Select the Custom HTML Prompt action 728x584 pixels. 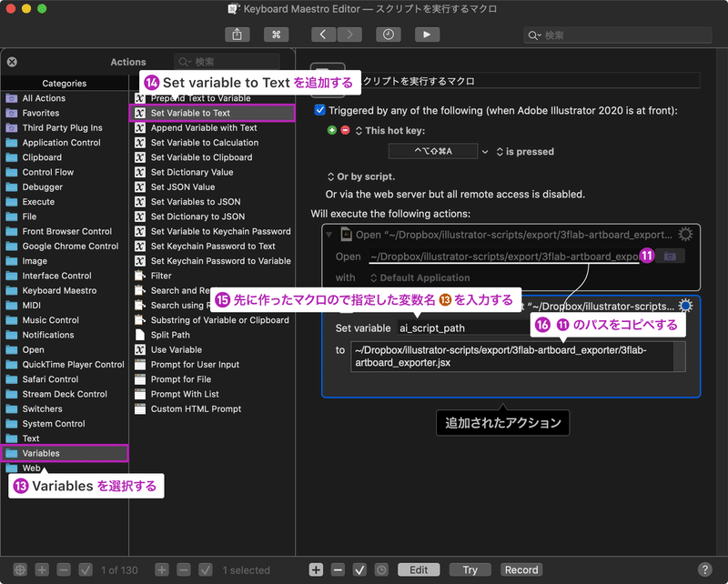[212, 409]
